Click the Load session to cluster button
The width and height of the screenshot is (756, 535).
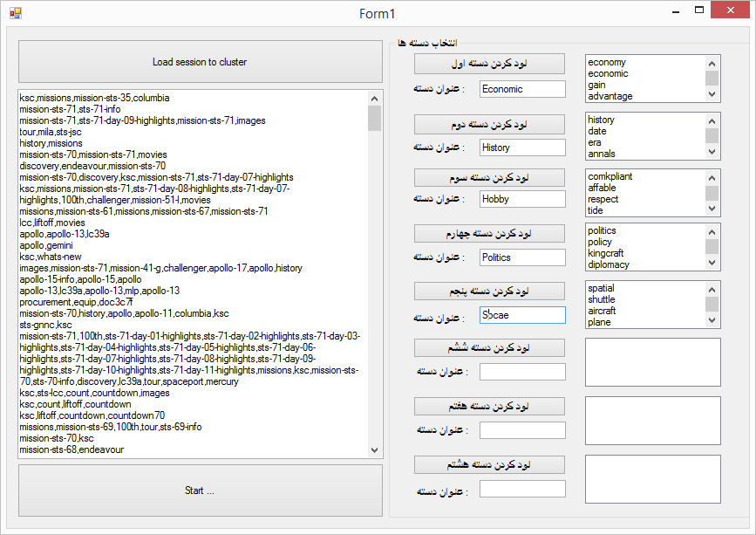pyautogui.click(x=200, y=62)
